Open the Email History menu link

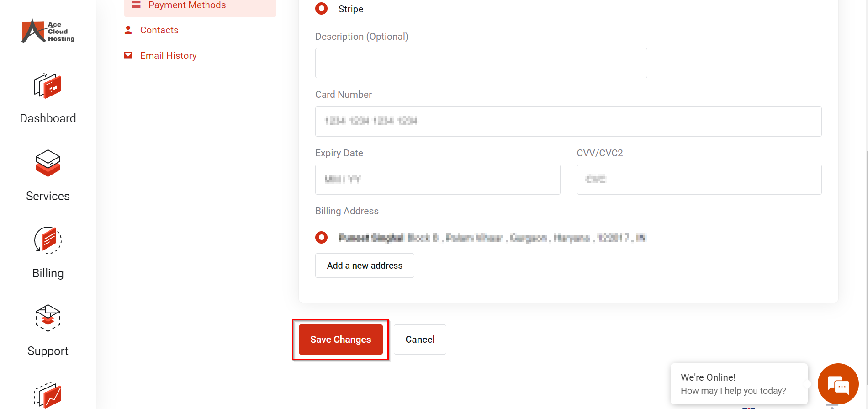click(x=168, y=56)
